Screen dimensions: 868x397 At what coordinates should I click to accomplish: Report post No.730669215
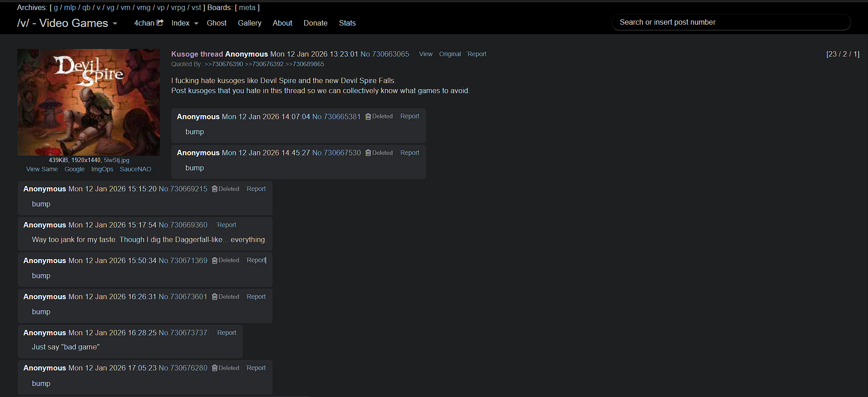(256, 189)
